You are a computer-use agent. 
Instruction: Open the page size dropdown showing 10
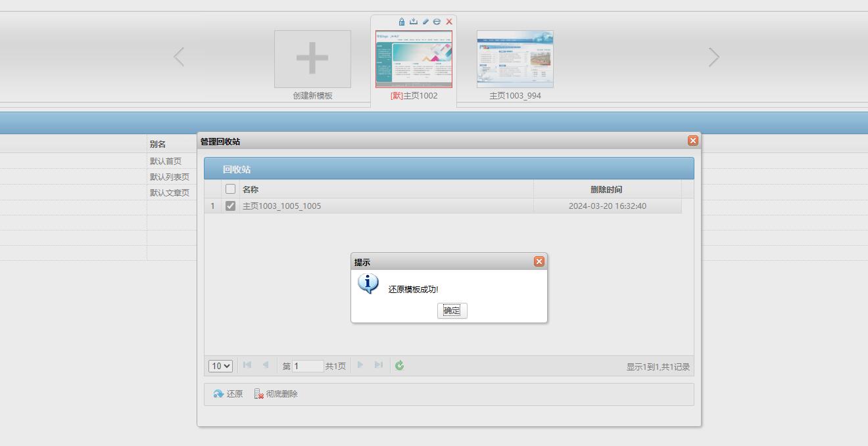(220, 367)
